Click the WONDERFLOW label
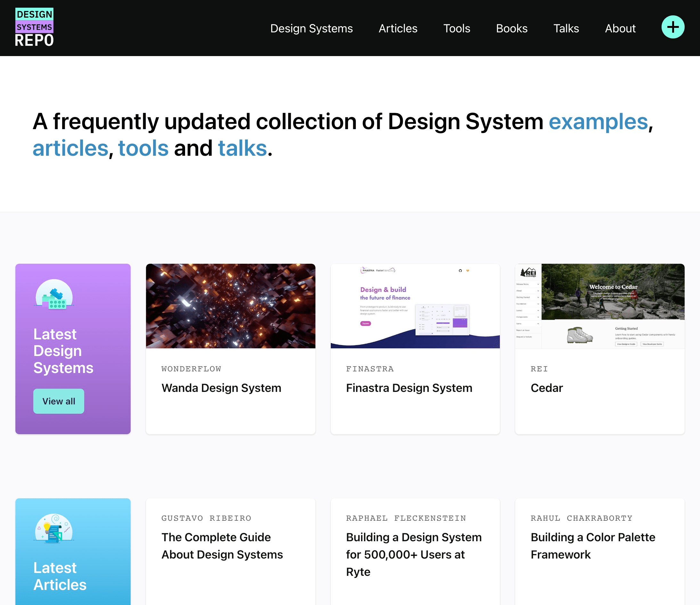 tap(191, 369)
